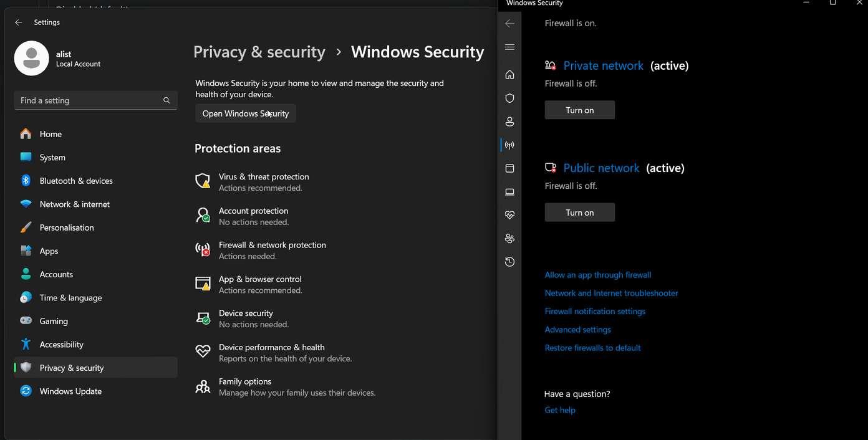This screenshot has height=440, width=868.
Task: Click the Find a setting search box
Action: 89,100
